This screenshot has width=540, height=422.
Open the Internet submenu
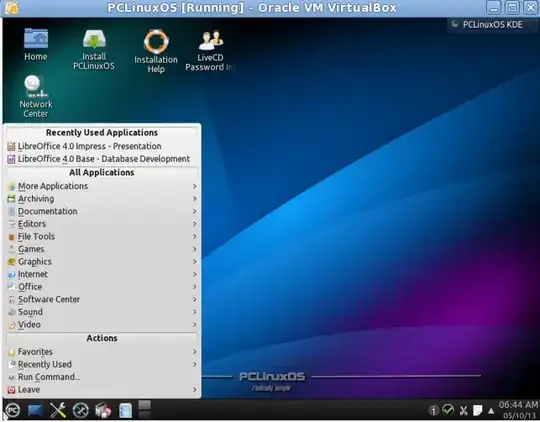102,274
